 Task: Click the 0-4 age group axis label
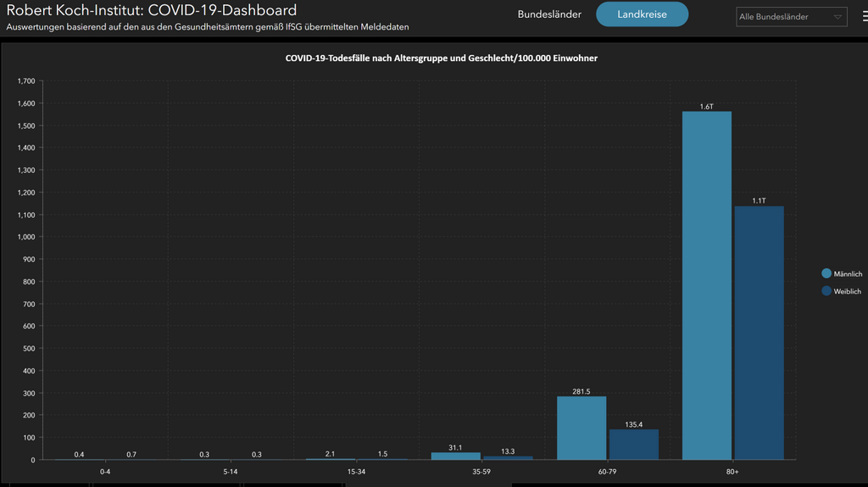(x=105, y=472)
